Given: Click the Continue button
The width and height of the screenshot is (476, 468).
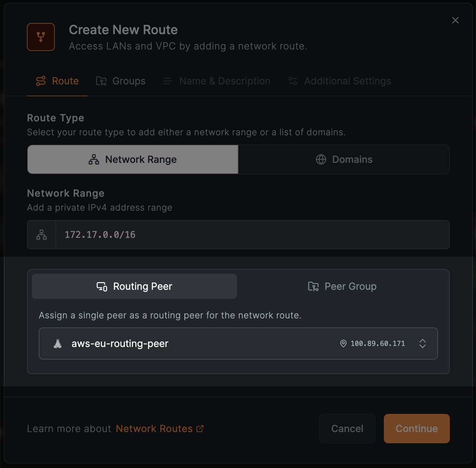Looking at the screenshot, I should (416, 429).
